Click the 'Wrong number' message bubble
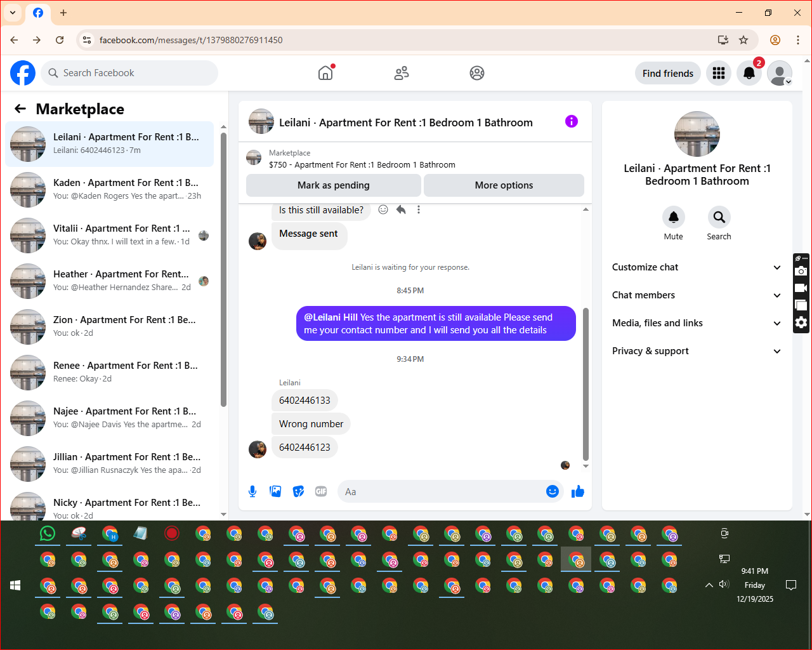The width and height of the screenshot is (812, 650). coord(311,424)
